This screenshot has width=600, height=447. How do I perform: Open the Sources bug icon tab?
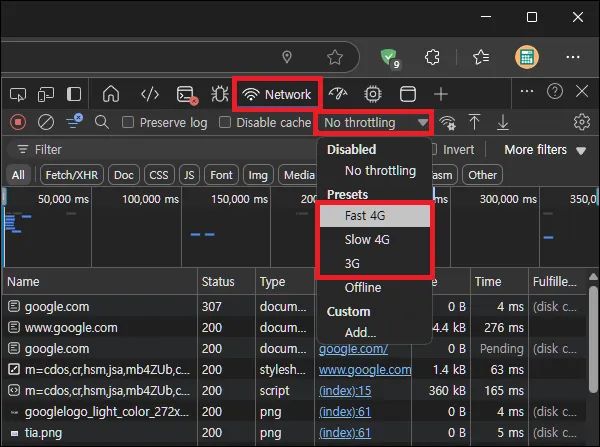point(220,94)
